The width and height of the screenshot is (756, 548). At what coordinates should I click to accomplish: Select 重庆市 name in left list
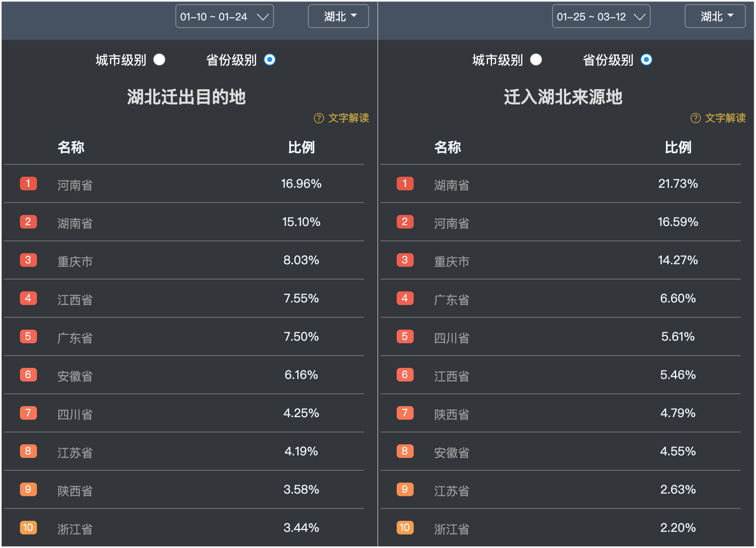(x=75, y=262)
